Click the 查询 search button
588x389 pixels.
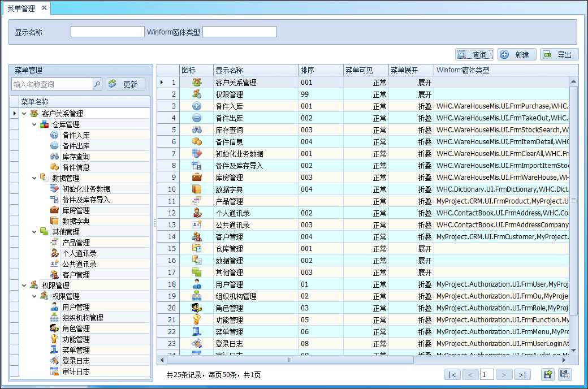(x=474, y=55)
